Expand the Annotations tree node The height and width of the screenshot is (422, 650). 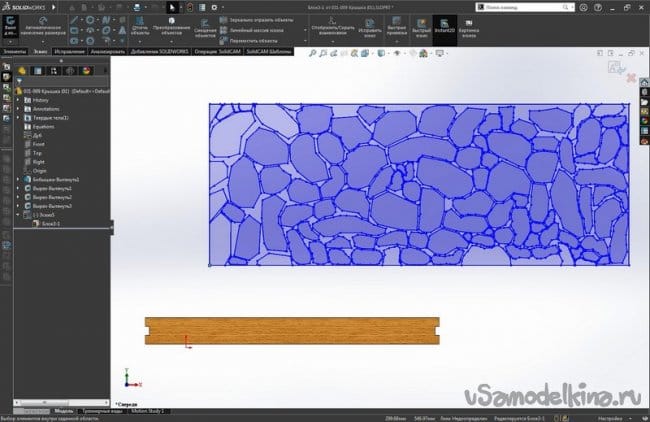click(x=17, y=110)
